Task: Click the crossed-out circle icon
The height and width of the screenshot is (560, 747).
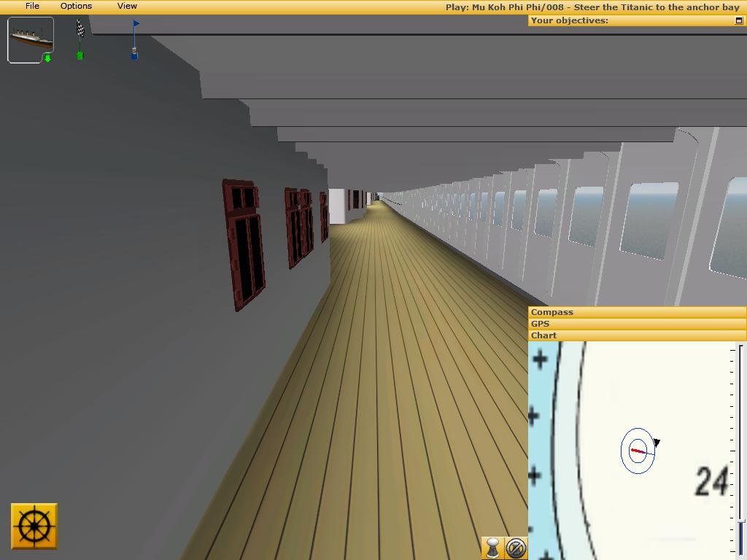Action: point(516,548)
